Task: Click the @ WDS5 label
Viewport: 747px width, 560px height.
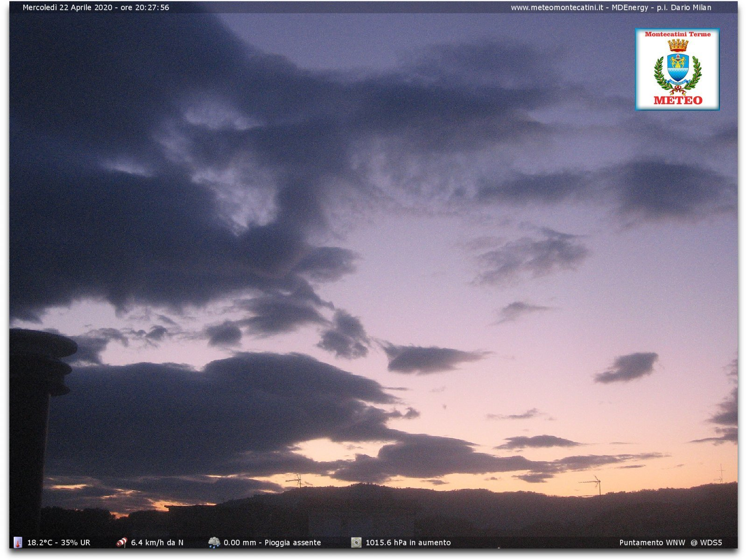Action: [x=706, y=542]
